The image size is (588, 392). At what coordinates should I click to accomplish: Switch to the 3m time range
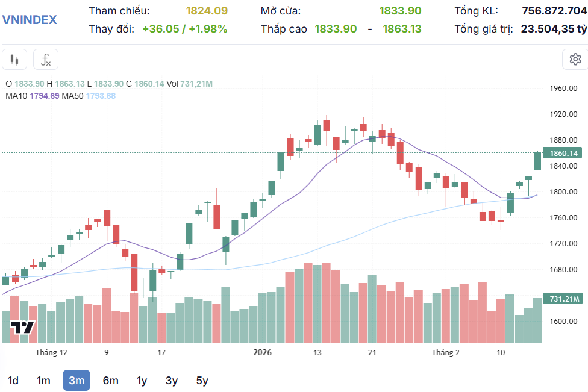(77, 381)
